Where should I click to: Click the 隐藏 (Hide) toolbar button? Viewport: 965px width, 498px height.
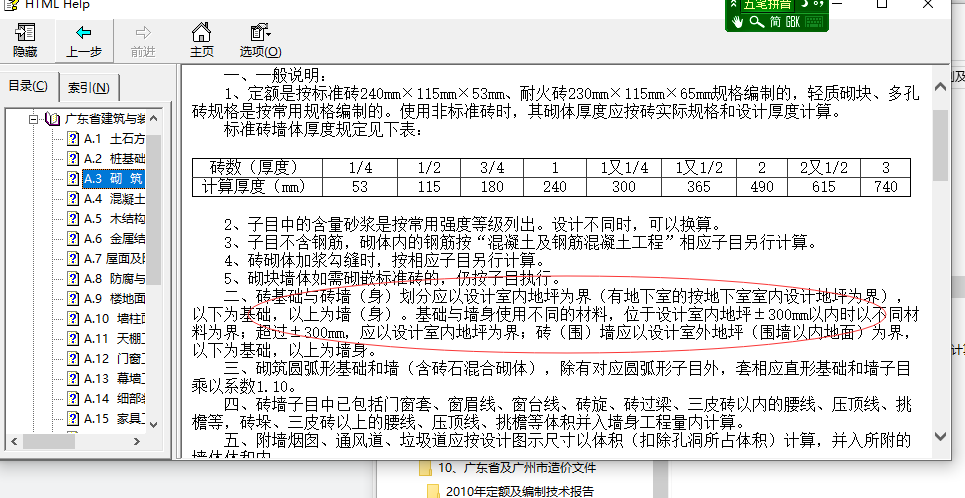(25, 41)
